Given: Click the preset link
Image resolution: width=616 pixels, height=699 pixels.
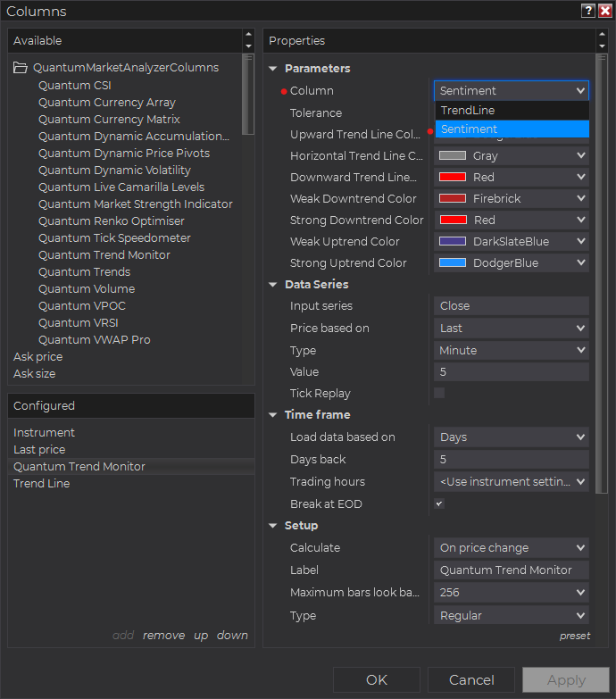Looking at the screenshot, I should [x=575, y=636].
